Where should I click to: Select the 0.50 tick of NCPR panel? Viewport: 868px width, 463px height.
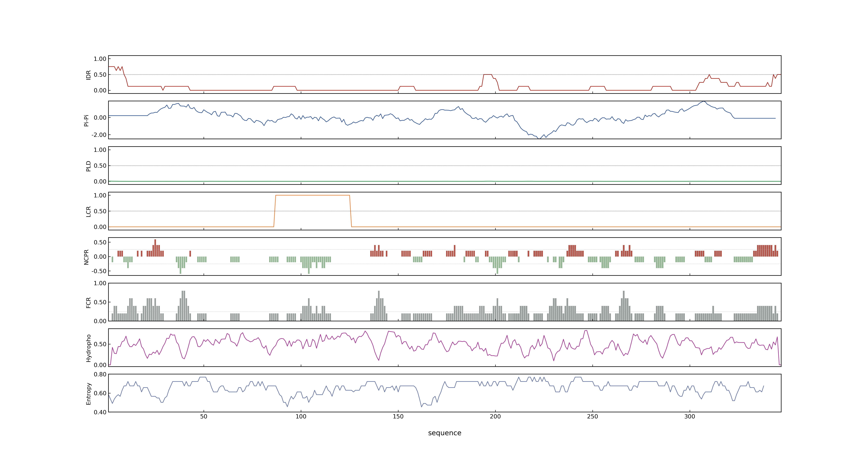pyautogui.click(x=100, y=242)
